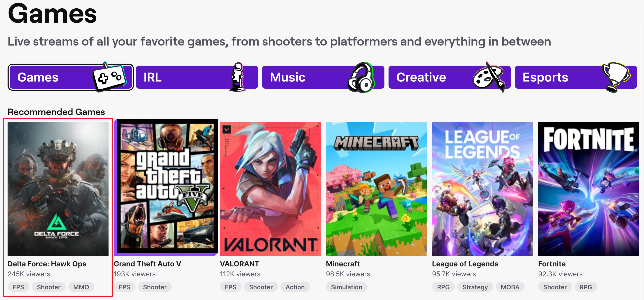Click the headphones icon on Music
644x300 pixels.
[361, 77]
